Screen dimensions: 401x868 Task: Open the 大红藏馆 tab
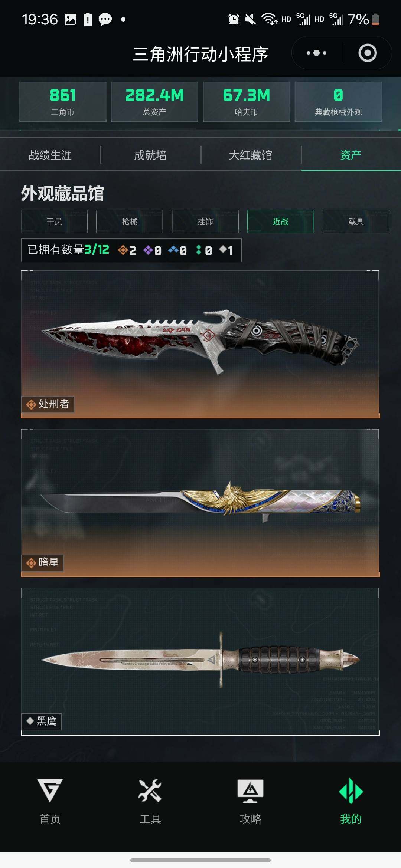coord(251,155)
